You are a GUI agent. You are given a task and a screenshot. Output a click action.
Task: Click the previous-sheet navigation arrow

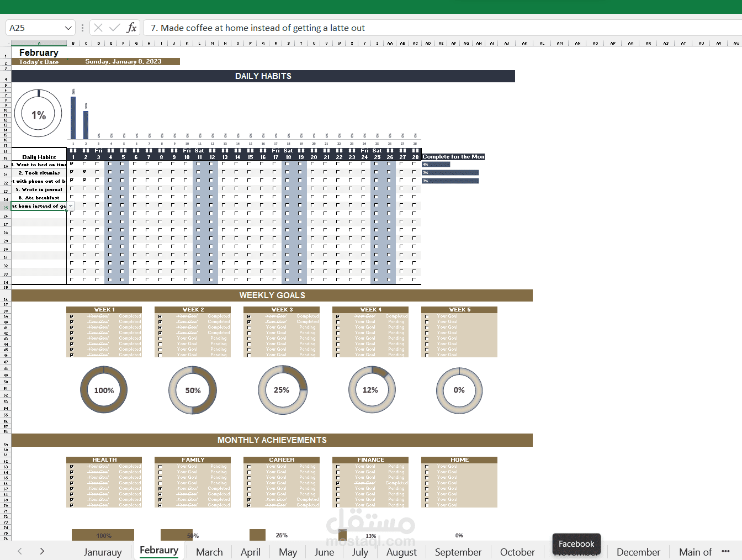[x=20, y=551]
